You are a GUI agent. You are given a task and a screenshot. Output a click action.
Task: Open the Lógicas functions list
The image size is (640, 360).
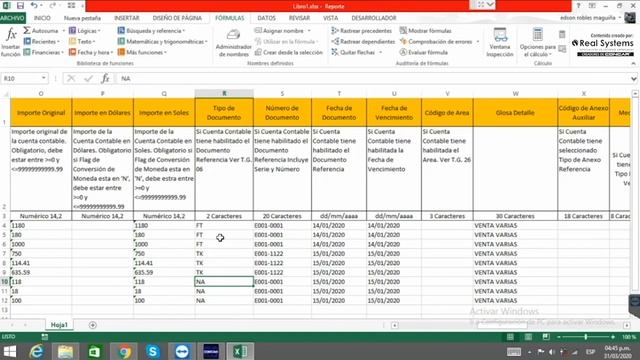tap(85, 31)
